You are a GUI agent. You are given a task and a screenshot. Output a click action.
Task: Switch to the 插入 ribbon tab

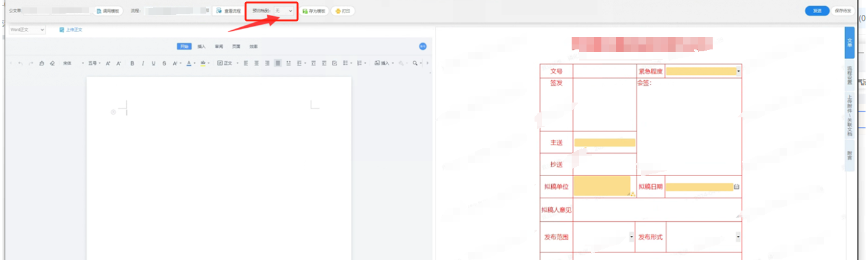coord(202,46)
